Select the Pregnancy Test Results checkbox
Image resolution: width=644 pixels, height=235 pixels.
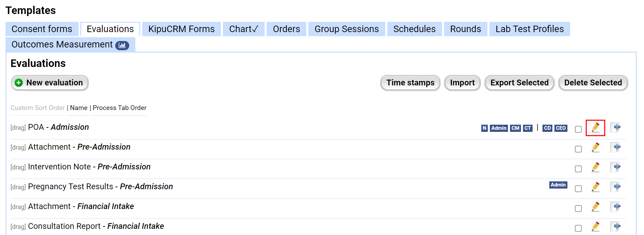point(578,189)
